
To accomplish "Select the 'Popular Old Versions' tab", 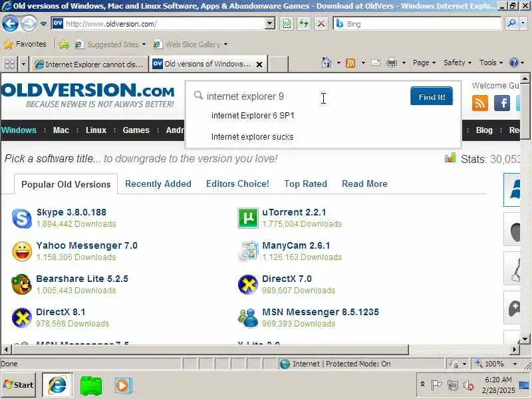I will point(66,184).
